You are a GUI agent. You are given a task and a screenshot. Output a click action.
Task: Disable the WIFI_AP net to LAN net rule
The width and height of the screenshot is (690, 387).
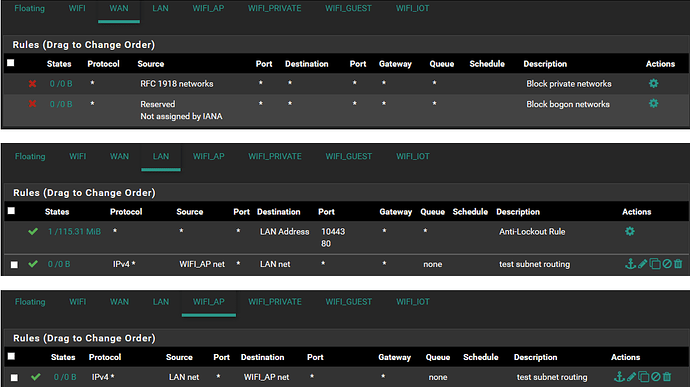click(667, 264)
